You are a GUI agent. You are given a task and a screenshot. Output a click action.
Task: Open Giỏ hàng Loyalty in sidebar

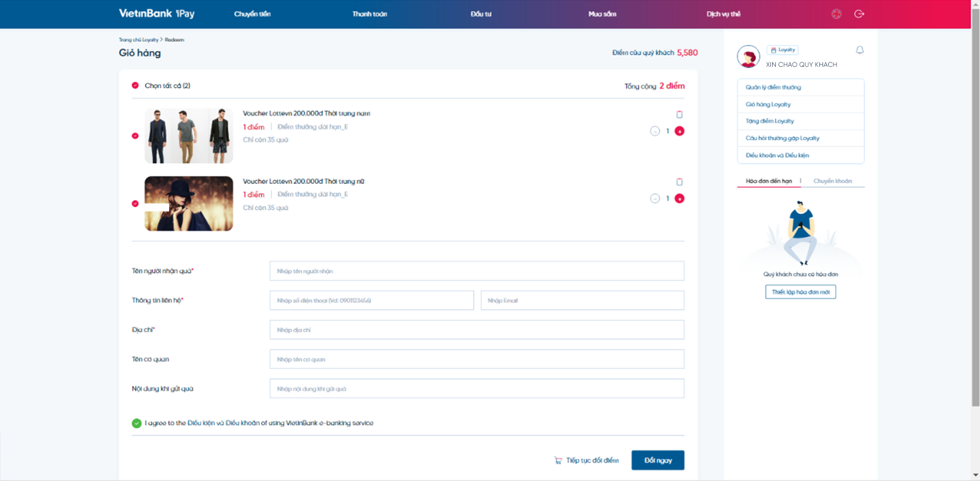pyautogui.click(x=800, y=105)
